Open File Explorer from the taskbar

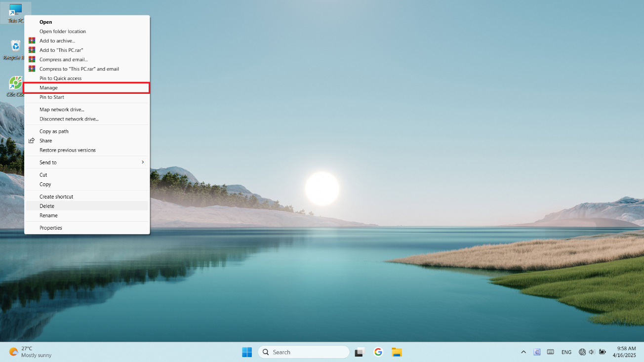click(x=397, y=352)
